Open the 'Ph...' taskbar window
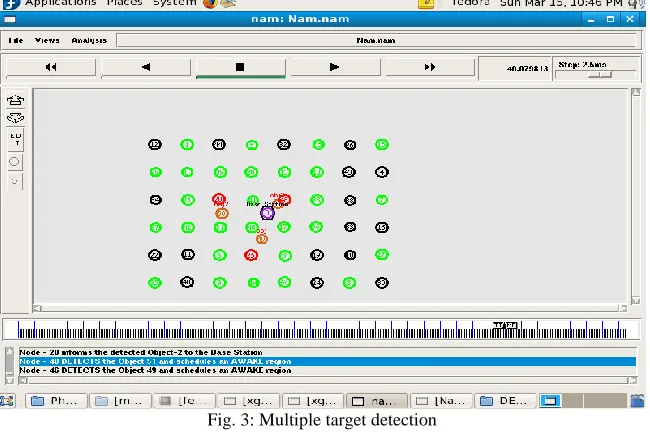The height and width of the screenshot is (432, 650). pyautogui.click(x=56, y=401)
